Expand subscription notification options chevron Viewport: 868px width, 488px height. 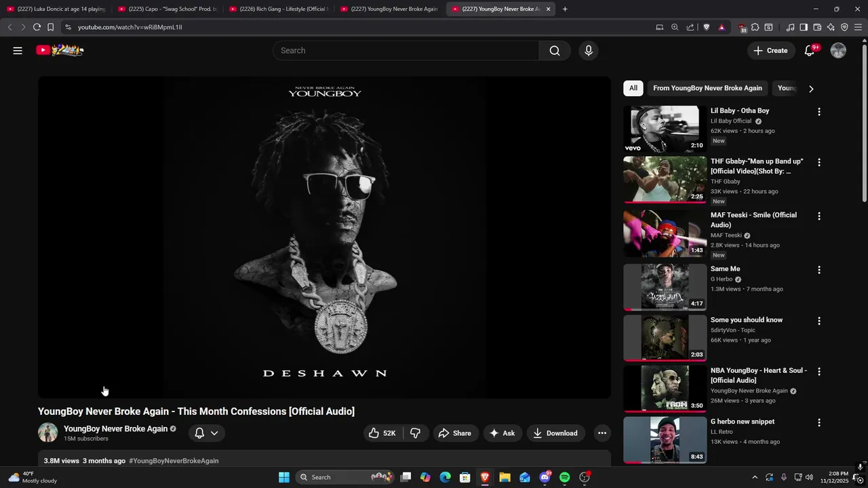point(214,433)
